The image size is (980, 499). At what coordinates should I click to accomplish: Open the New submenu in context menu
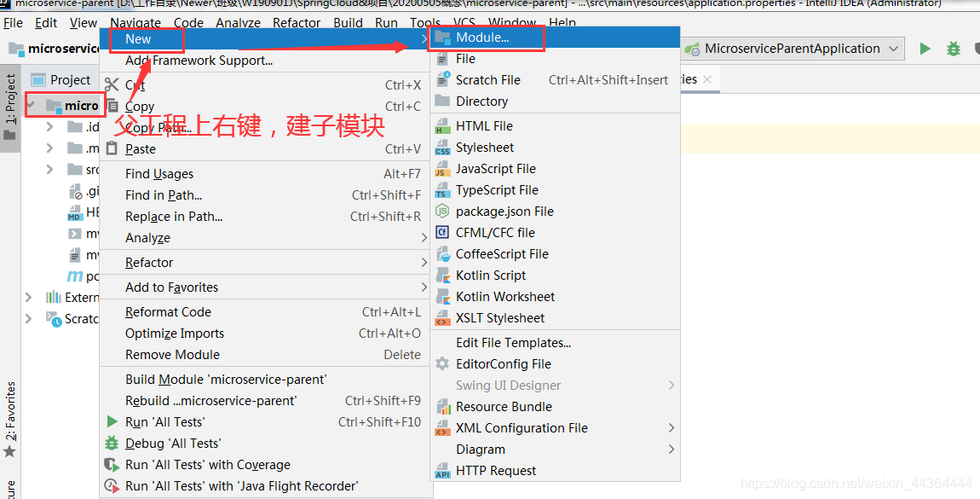tap(265, 38)
